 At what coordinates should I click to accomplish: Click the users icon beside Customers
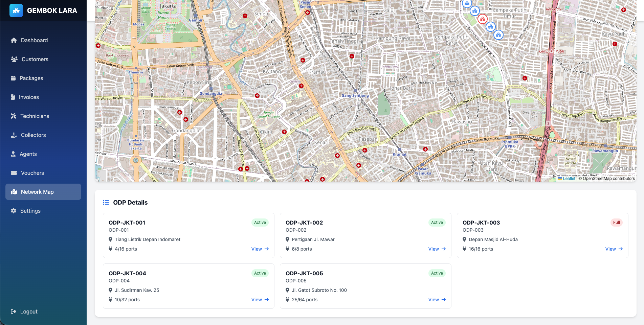pos(14,59)
